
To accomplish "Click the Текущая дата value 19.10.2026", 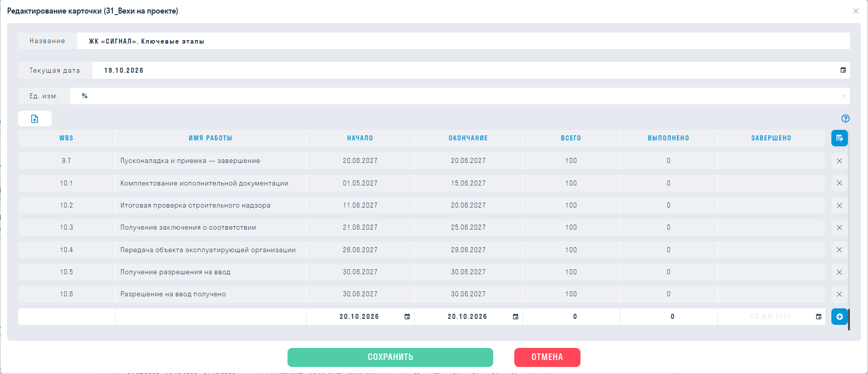I will [x=124, y=71].
